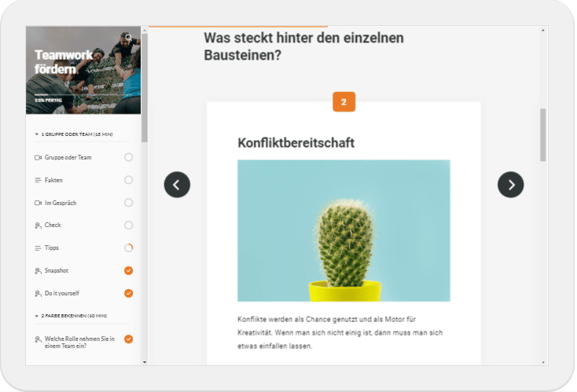Click the search icon on course banner
Image resolution: width=577 pixels, height=392 pixels.
coord(128,37)
